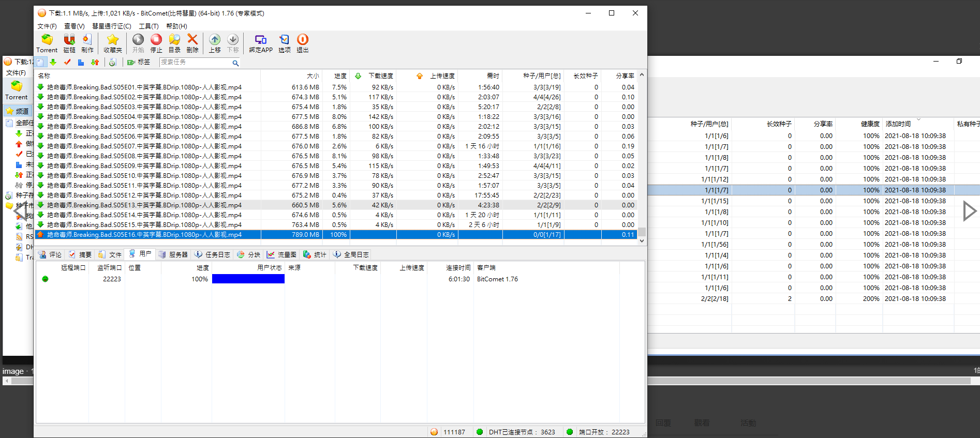The height and width of the screenshot is (438, 980).
Task: Open the 文件(F) menu
Action: (x=47, y=26)
